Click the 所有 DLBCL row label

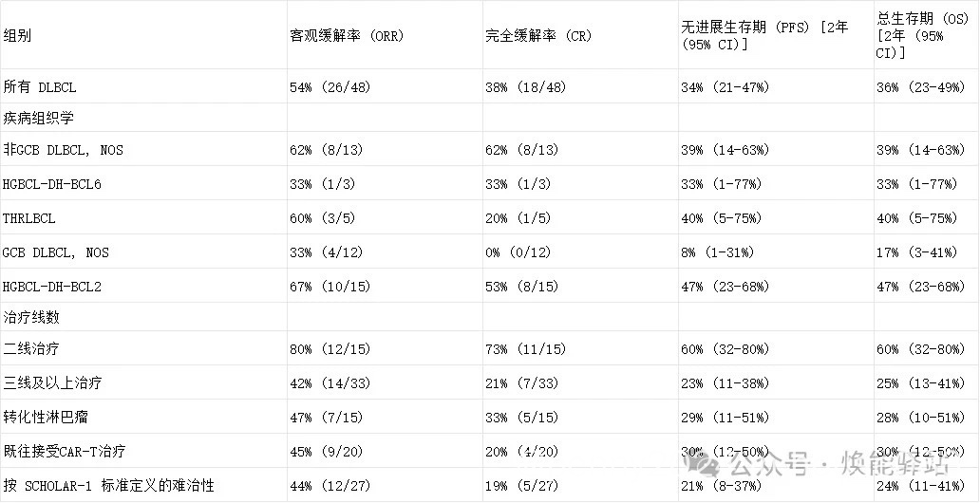pyautogui.click(x=39, y=87)
